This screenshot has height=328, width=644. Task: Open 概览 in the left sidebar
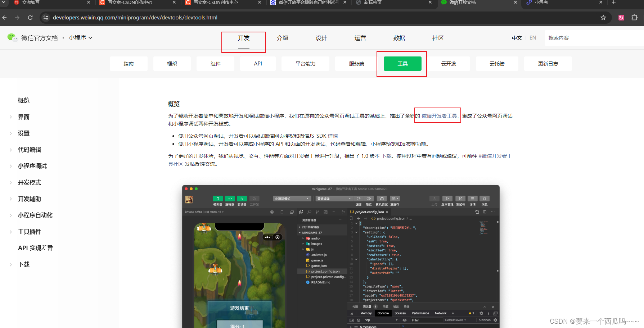click(x=24, y=100)
